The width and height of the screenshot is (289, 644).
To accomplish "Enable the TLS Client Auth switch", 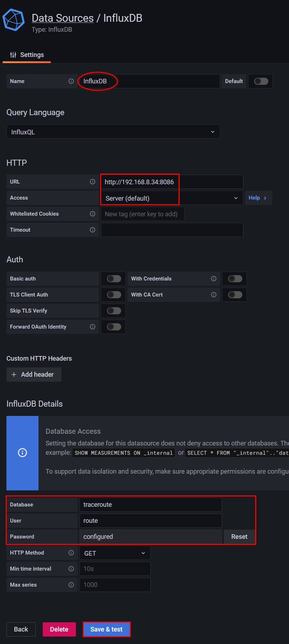I will (114, 295).
